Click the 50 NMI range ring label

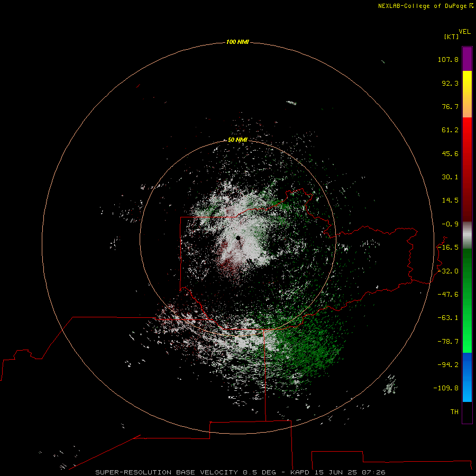pyautogui.click(x=237, y=140)
